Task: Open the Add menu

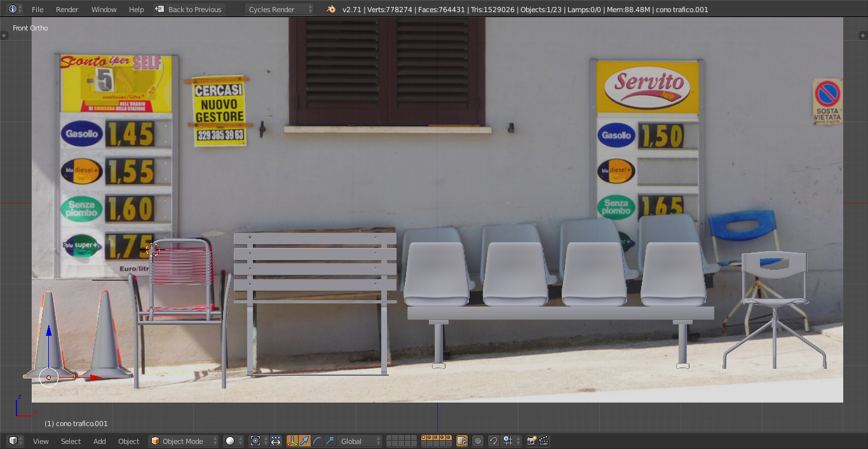Action: coord(100,441)
